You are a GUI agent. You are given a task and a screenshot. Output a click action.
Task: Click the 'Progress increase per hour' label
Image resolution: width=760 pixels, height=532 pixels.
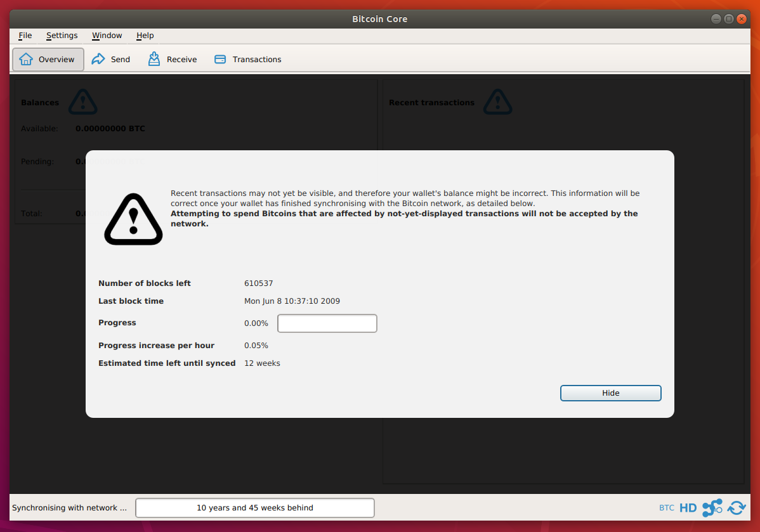click(156, 346)
